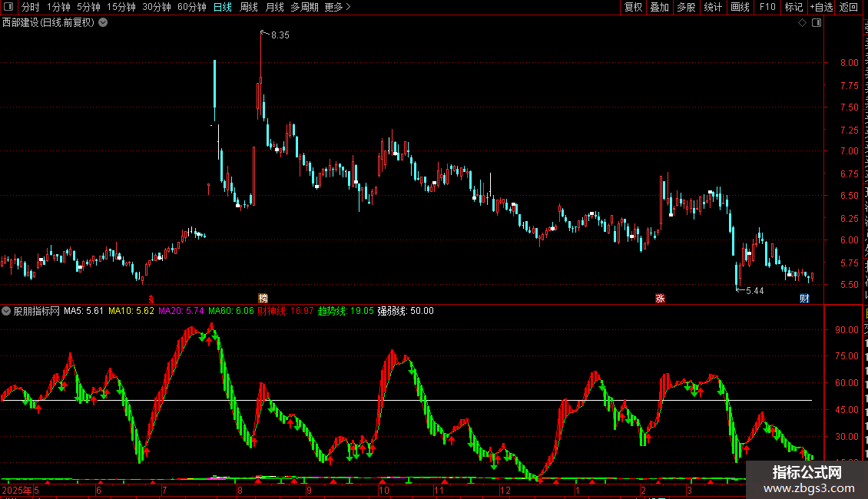Viewport: 868px width, 499px height.
Task: Toggle the right side panel icon
Action: [x=817, y=23]
